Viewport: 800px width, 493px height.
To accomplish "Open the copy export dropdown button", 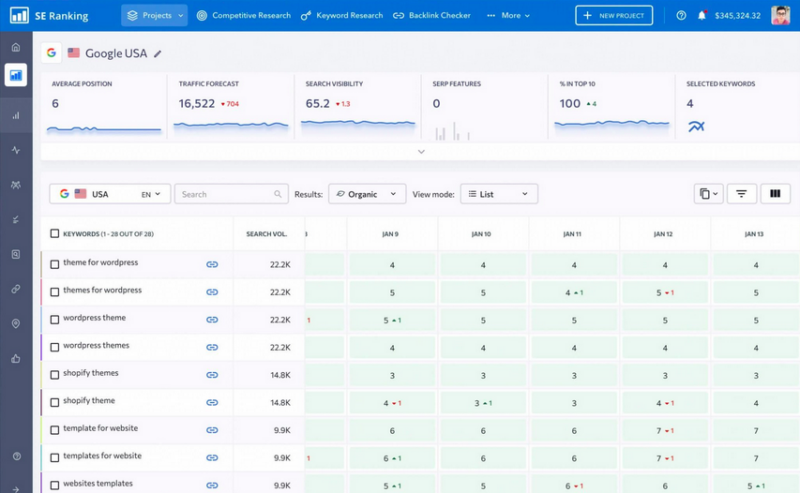I will pos(708,194).
